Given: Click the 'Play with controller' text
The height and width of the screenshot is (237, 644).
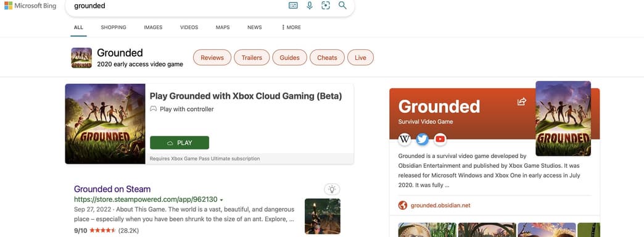Looking at the screenshot, I should [x=187, y=109].
